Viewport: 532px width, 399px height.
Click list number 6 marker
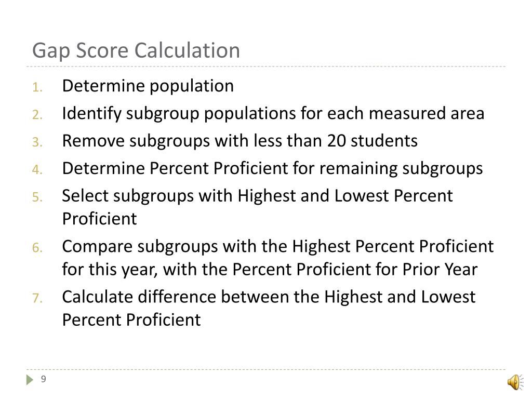pos(37,248)
